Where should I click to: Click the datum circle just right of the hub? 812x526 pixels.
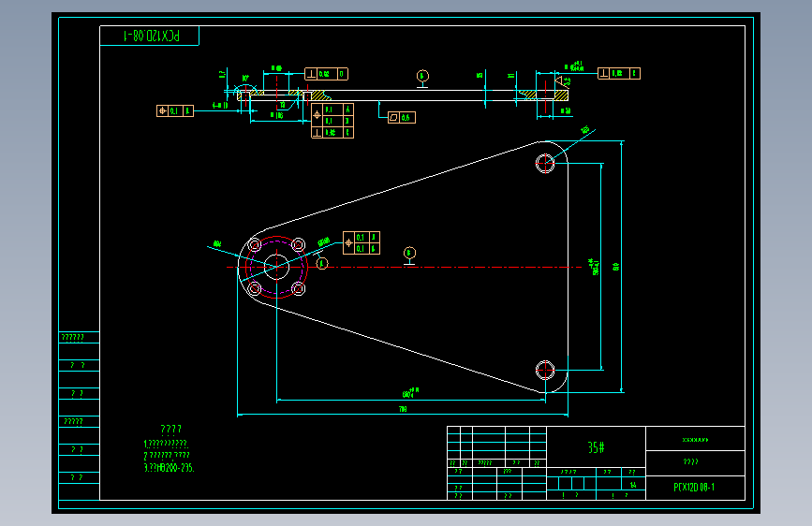point(322,264)
